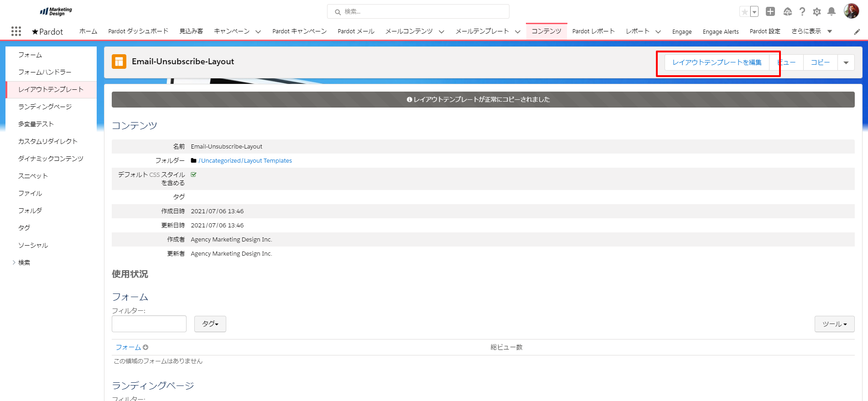The image size is (868, 401).
Task: Click the default CSS style checkmark
Action: [193, 175]
